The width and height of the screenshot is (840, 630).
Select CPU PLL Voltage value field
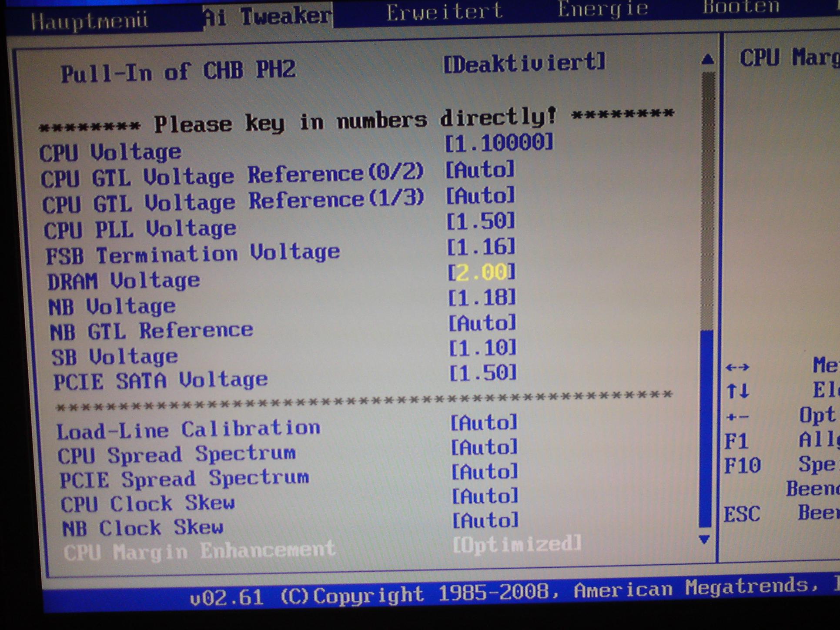click(481, 221)
